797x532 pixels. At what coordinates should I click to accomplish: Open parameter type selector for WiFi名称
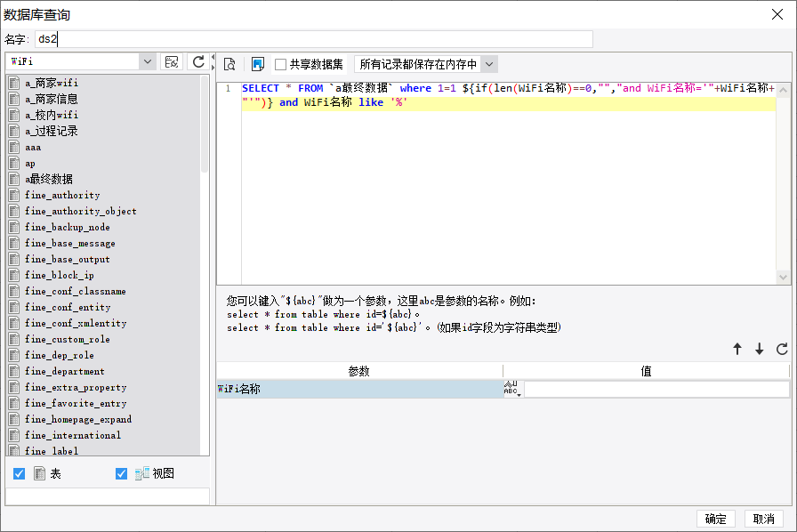(512, 389)
